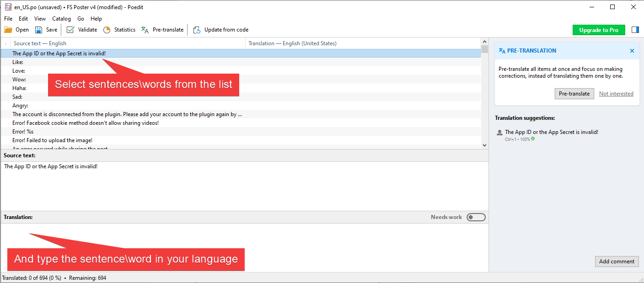The image size is (644, 283).
Task: Select the 'Love:' row
Action: (241, 71)
